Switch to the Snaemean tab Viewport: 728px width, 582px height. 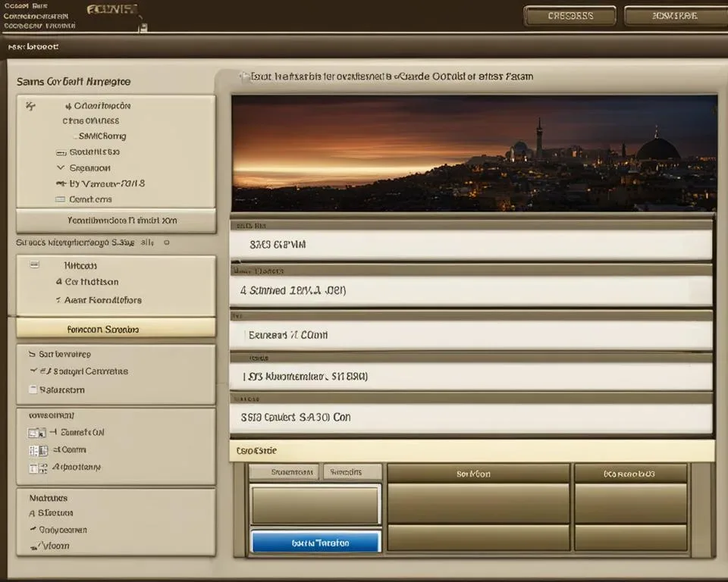283,472
